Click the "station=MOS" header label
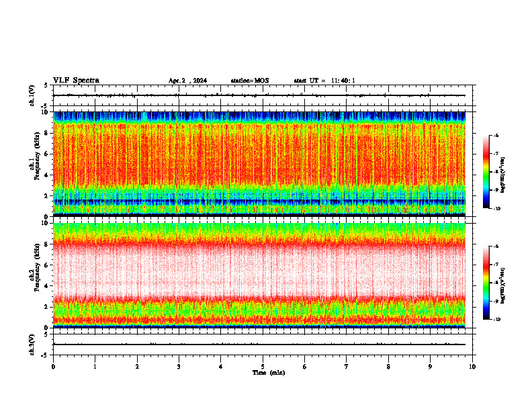 pos(250,81)
